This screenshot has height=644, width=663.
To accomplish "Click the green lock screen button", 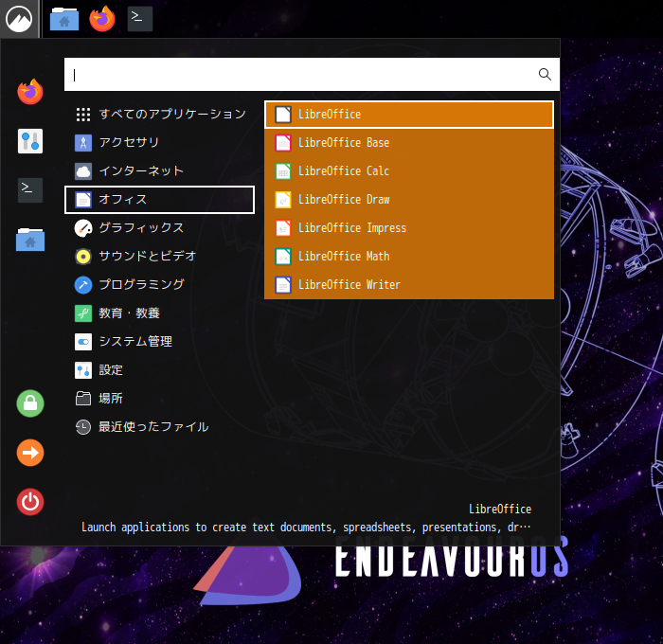I will (x=30, y=403).
